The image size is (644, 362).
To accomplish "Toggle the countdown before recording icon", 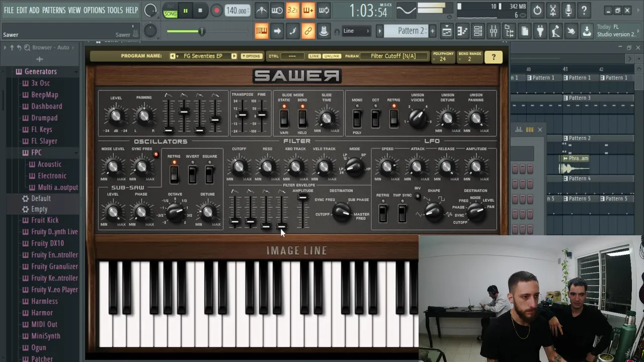I will pos(293,10).
